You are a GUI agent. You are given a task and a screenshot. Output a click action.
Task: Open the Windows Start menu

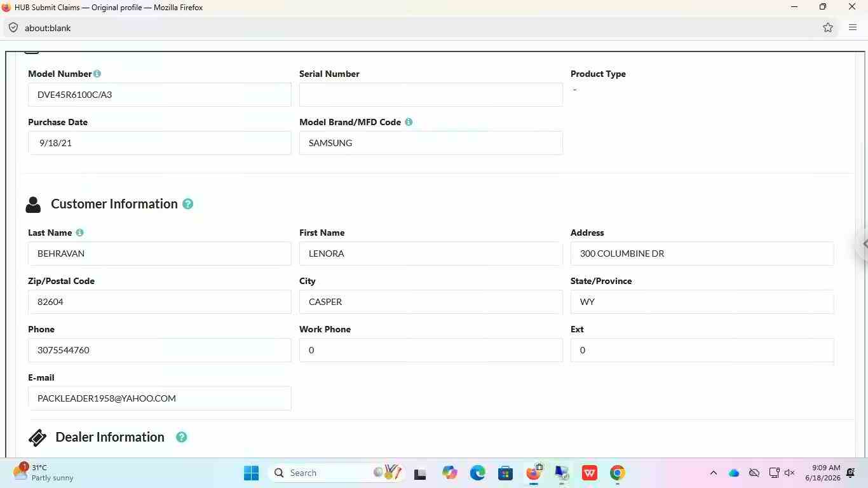(x=251, y=473)
